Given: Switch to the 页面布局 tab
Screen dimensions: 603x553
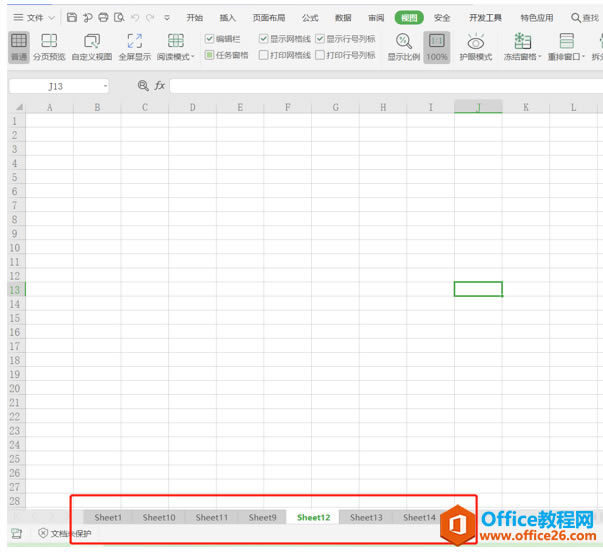Looking at the screenshot, I should coord(269,18).
